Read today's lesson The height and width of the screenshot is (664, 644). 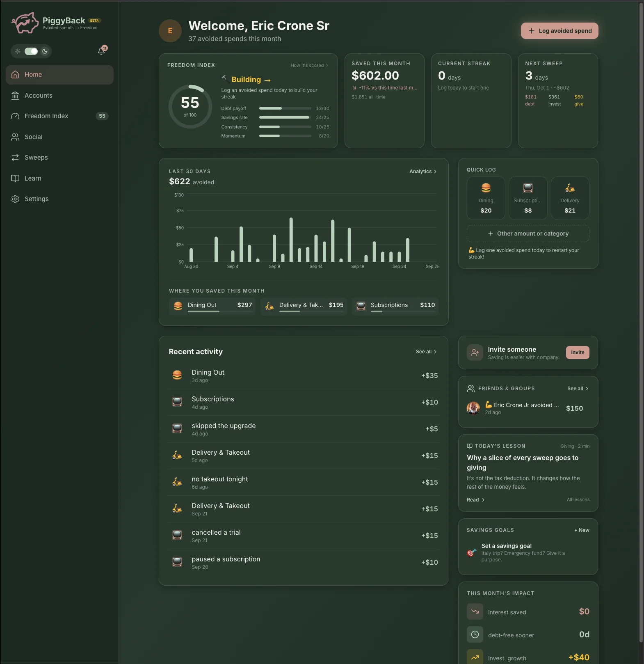pyautogui.click(x=476, y=500)
